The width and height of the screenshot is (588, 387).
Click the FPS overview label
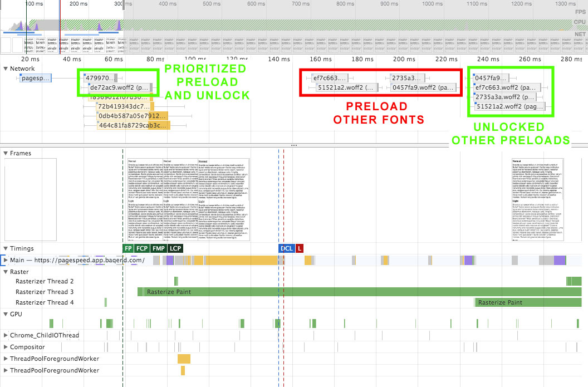point(580,12)
